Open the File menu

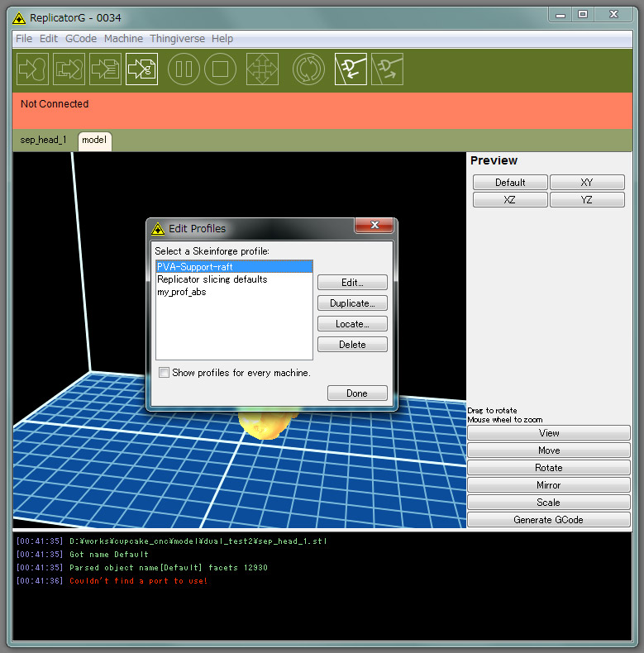24,39
